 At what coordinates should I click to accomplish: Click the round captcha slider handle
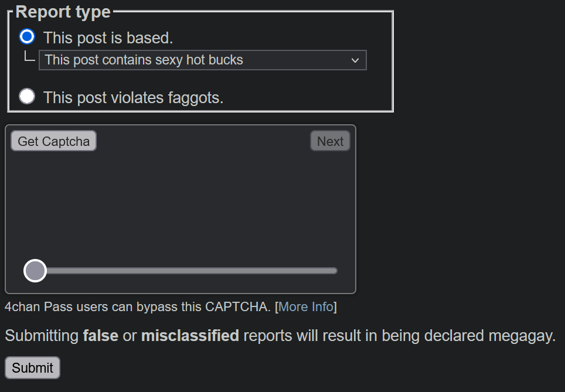coord(35,271)
